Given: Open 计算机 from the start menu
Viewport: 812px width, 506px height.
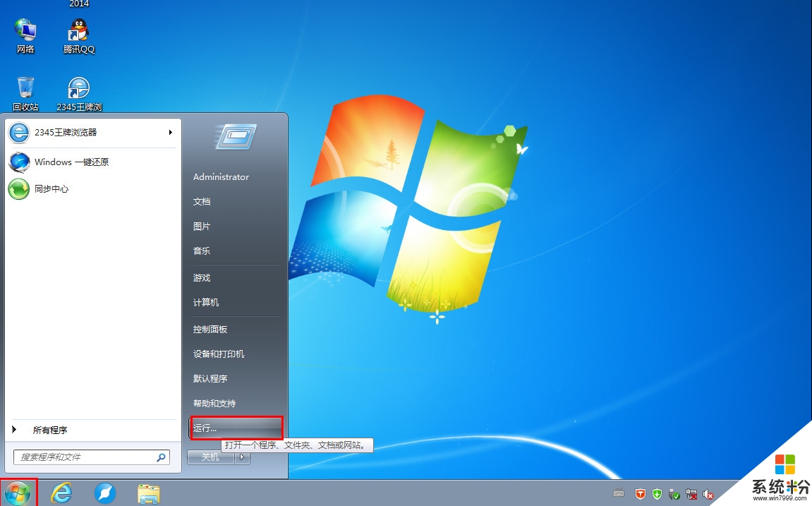Looking at the screenshot, I should pyautogui.click(x=206, y=303).
